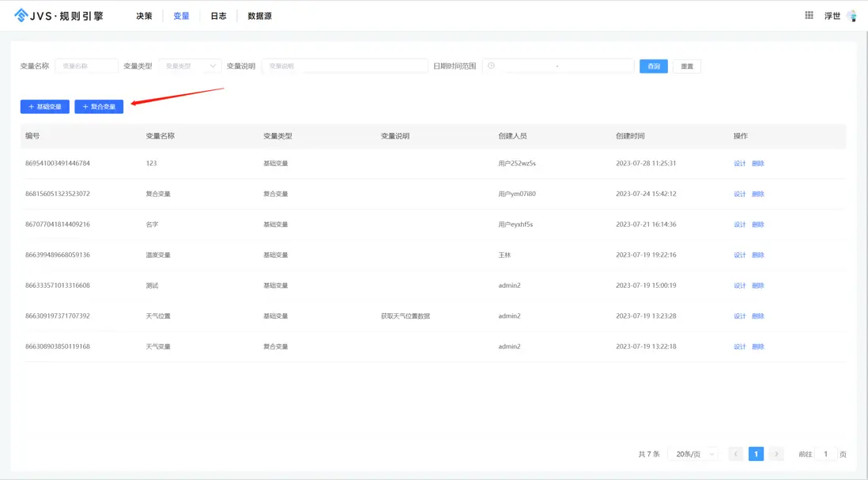Viewport: 868px width, 480px height.
Task: Open 设计 for 温度变量
Action: pyautogui.click(x=740, y=255)
